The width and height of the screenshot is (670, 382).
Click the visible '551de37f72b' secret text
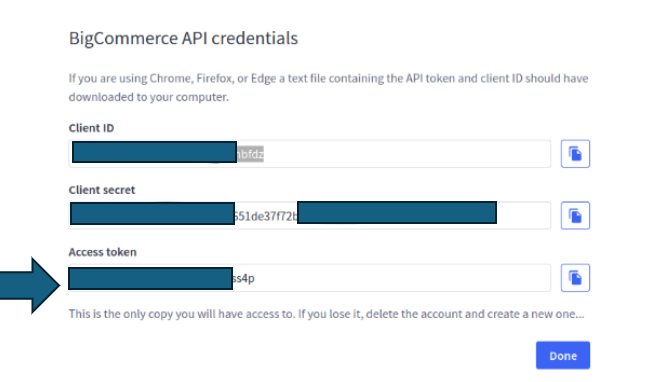(x=266, y=216)
